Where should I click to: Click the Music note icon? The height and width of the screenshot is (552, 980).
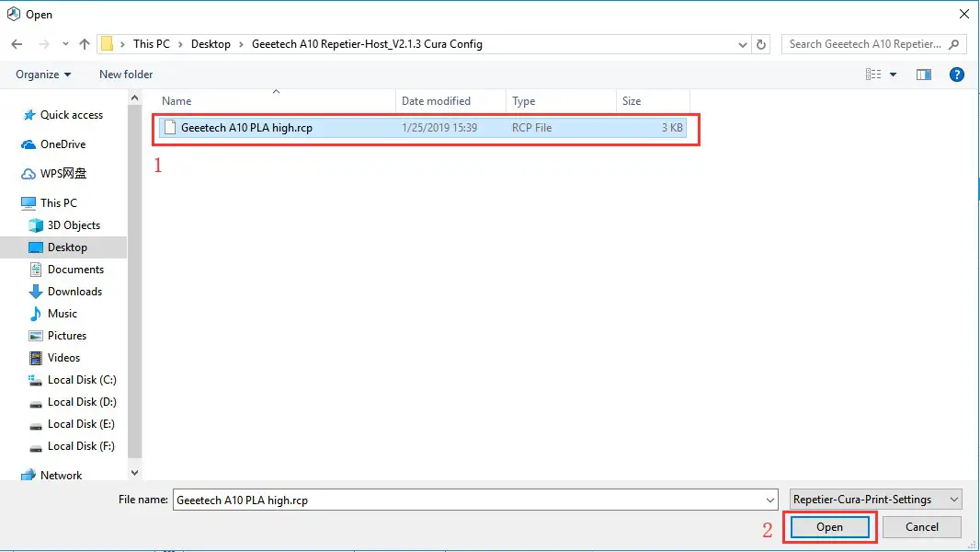click(36, 314)
